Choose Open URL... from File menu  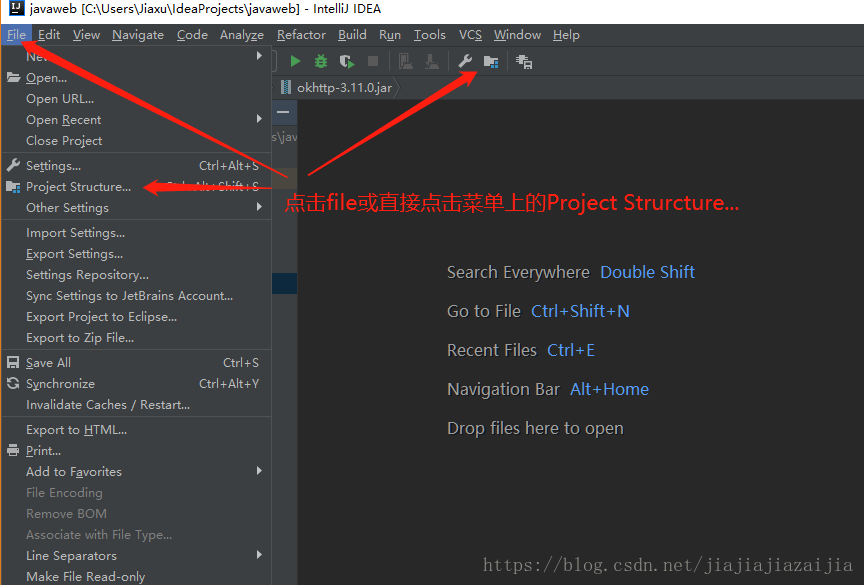[x=137, y=99]
